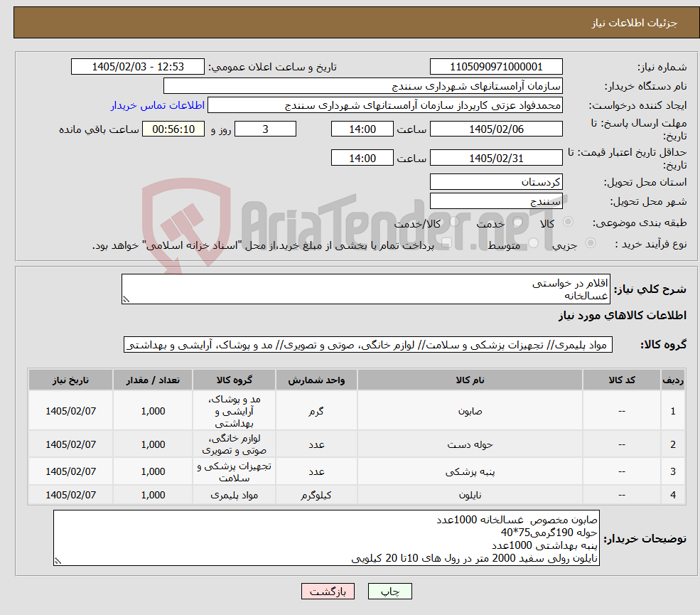Click the گروه کالا goods group field

click(x=368, y=344)
